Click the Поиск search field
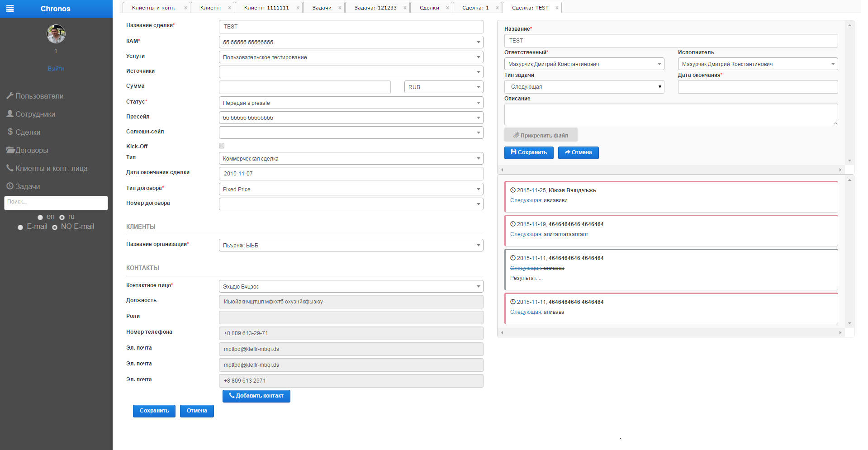Image resolution: width=868 pixels, height=450 pixels. click(56, 202)
